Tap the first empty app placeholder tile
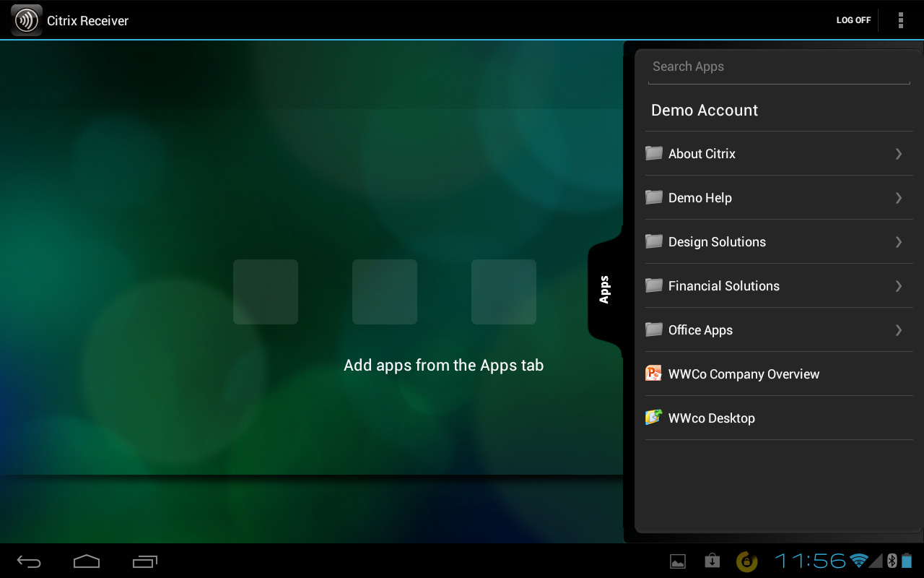Screen dimensions: 924x578 (x=266, y=292)
